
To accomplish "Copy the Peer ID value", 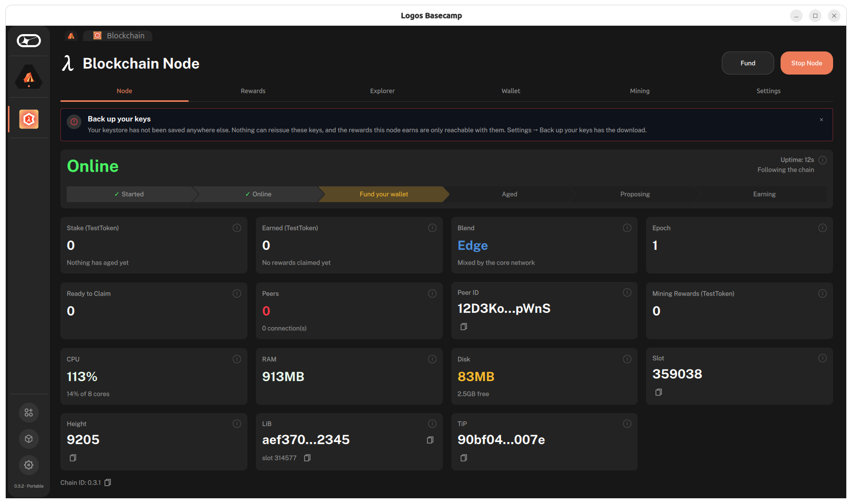I will pos(464,327).
